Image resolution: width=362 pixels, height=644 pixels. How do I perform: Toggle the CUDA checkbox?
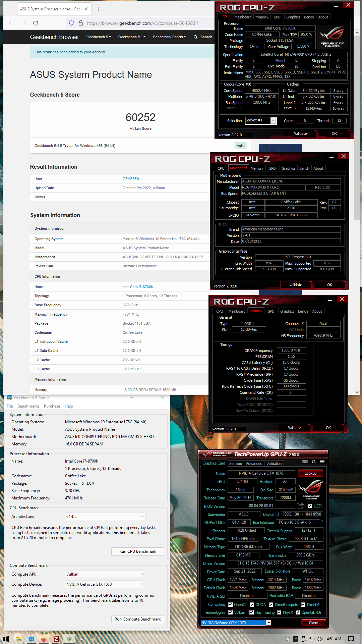[252, 605]
